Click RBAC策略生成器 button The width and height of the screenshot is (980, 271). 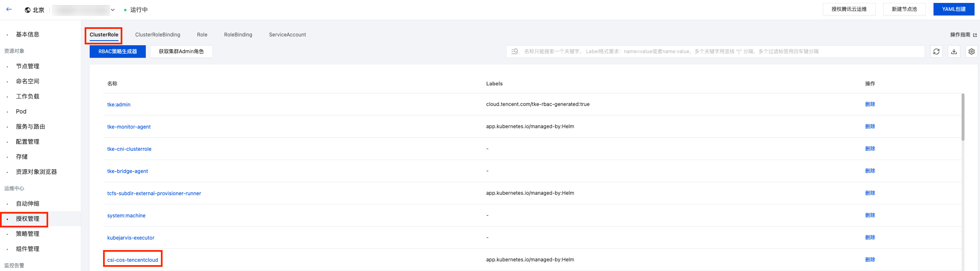coord(118,52)
